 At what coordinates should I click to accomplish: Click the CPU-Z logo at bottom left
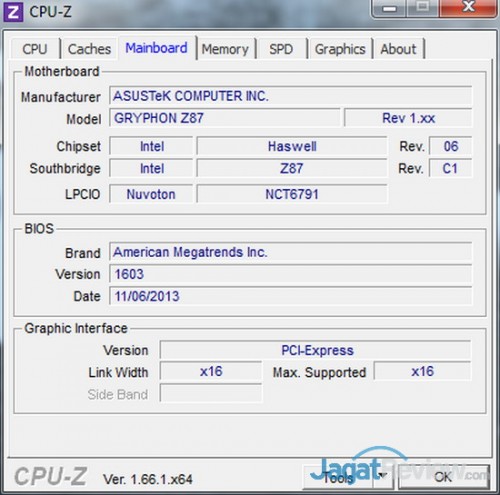(51, 476)
